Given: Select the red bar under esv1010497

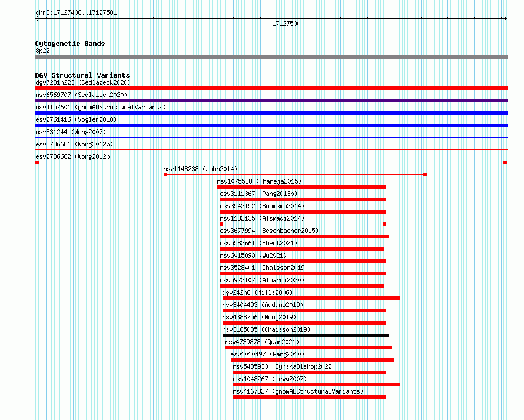Looking at the screenshot, I should tap(313, 360).
